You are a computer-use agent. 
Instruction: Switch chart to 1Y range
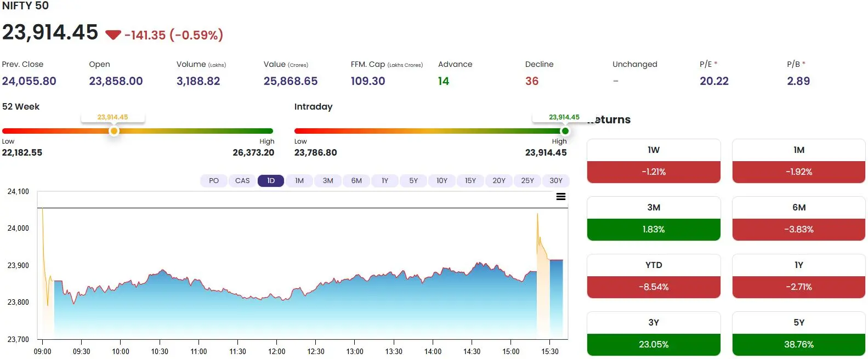tap(385, 181)
